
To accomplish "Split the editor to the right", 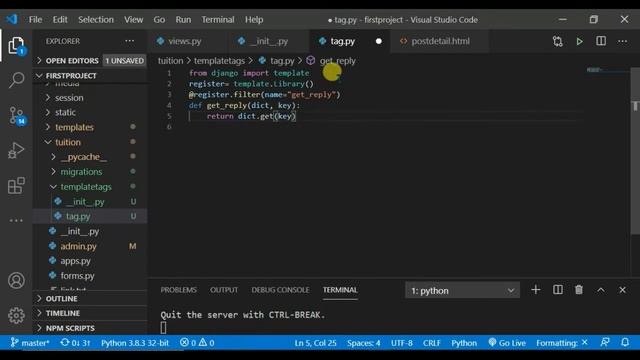I will pos(601,41).
